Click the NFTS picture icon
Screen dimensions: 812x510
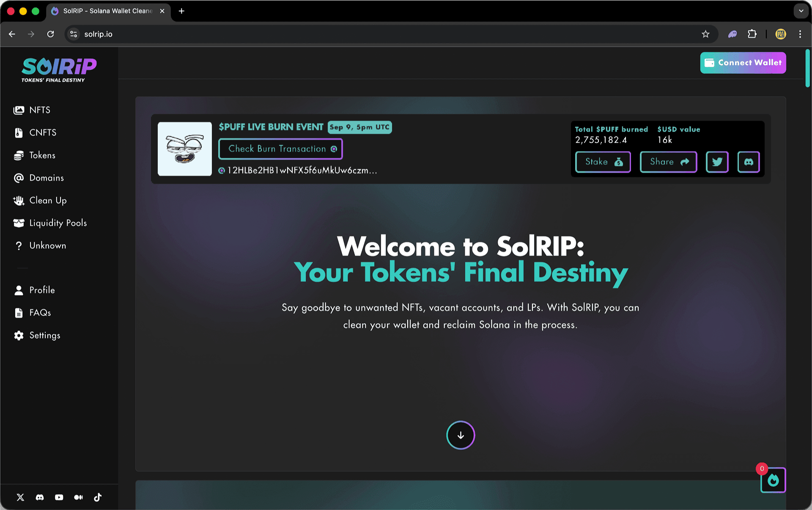coord(19,110)
